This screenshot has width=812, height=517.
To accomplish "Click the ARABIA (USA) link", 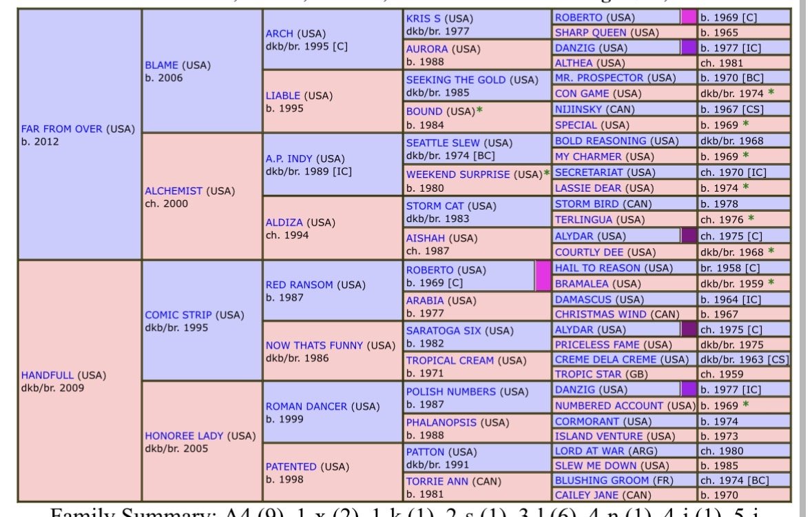I will coord(425,301).
